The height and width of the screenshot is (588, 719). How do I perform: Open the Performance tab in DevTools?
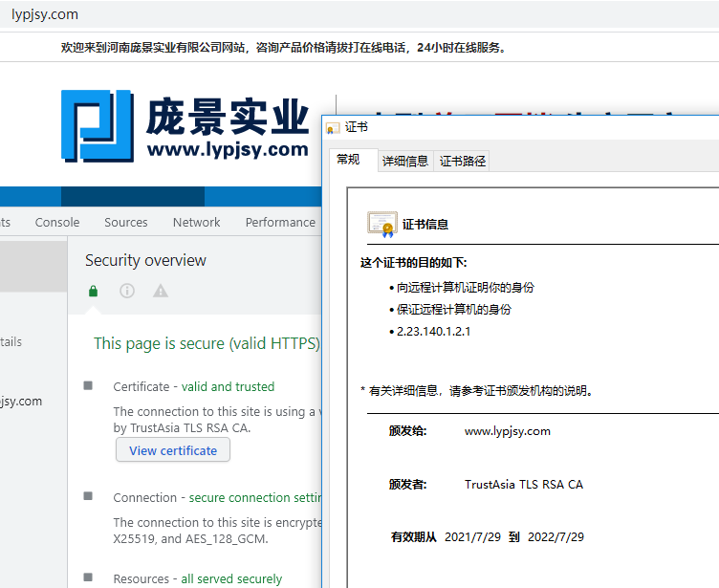pos(280,222)
